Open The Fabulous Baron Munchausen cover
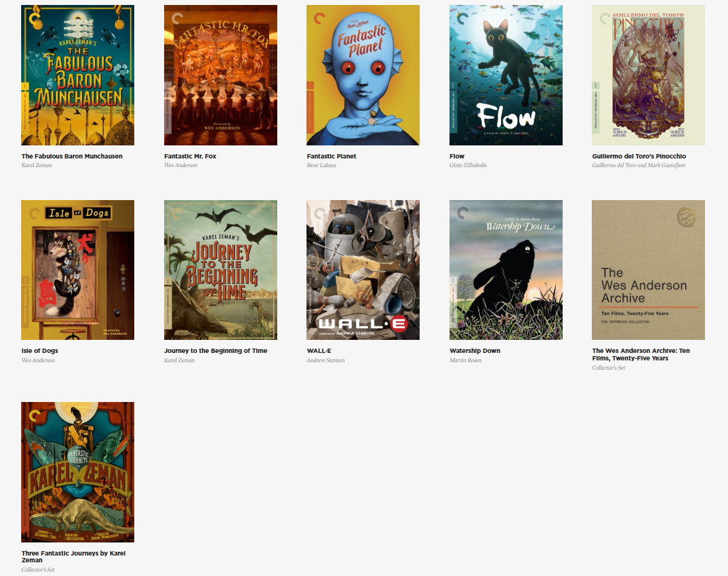The width and height of the screenshot is (728, 576). 78,75
